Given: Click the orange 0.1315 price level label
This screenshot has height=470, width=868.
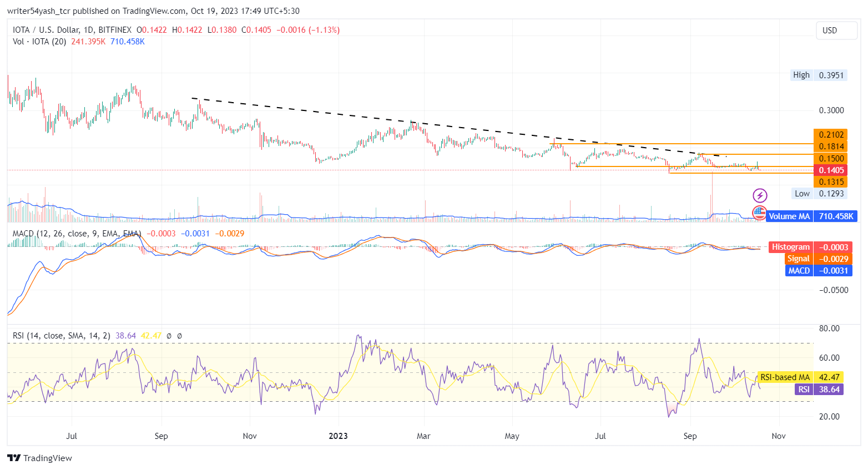Looking at the screenshot, I should [830, 182].
